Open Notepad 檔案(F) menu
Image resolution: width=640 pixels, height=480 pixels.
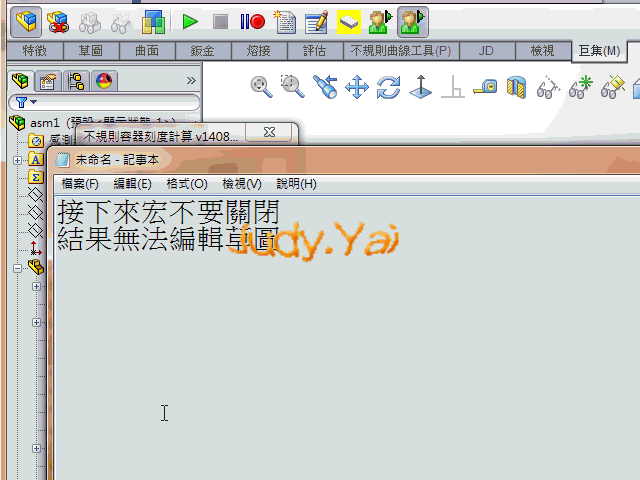tap(80, 184)
